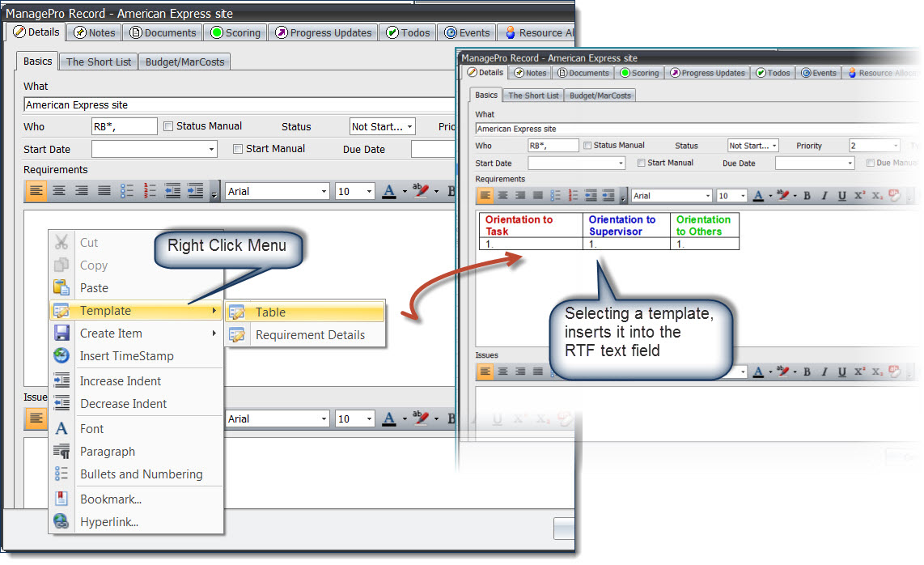This screenshot has width=924, height=565.
Task: Toggle bullet list in larger window's Requirements toolbar
Action: 127,190
